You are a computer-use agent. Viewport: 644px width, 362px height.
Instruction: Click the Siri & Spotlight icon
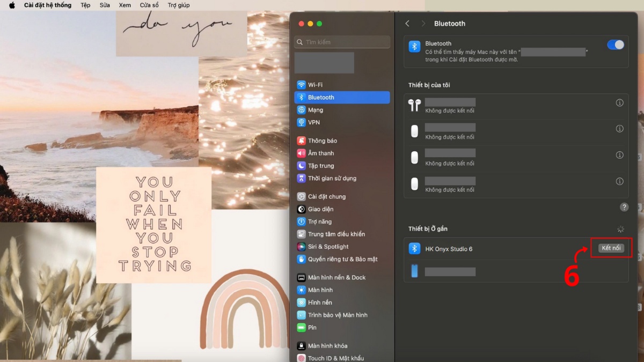click(x=302, y=246)
